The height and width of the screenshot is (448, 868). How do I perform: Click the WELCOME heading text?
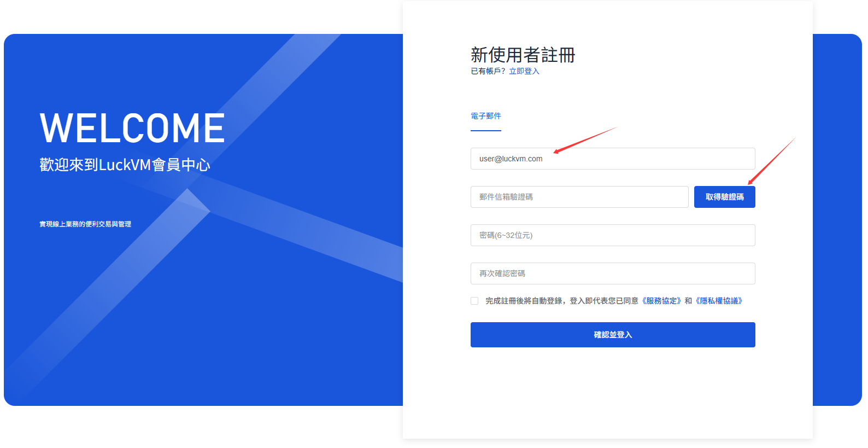[x=132, y=128]
